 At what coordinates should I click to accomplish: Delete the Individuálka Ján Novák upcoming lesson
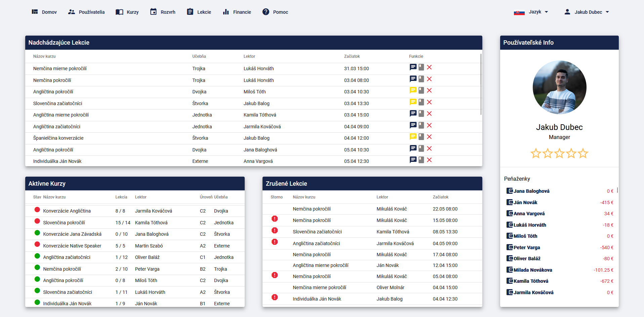(429, 160)
